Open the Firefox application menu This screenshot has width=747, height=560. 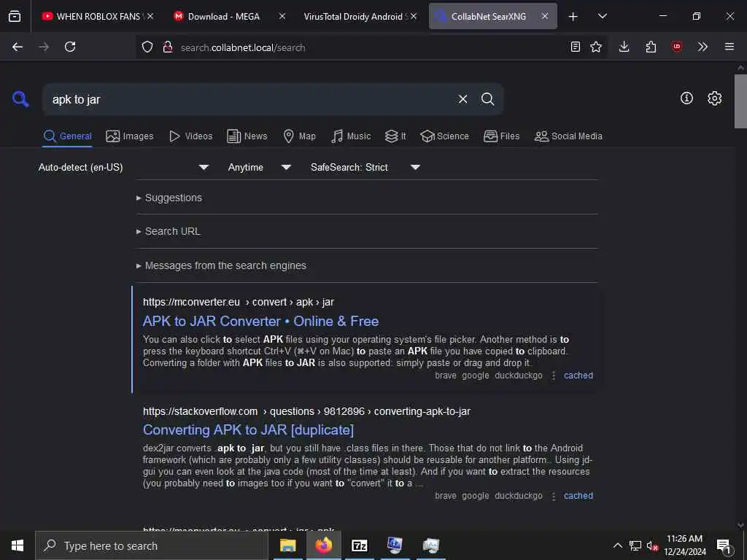click(729, 47)
